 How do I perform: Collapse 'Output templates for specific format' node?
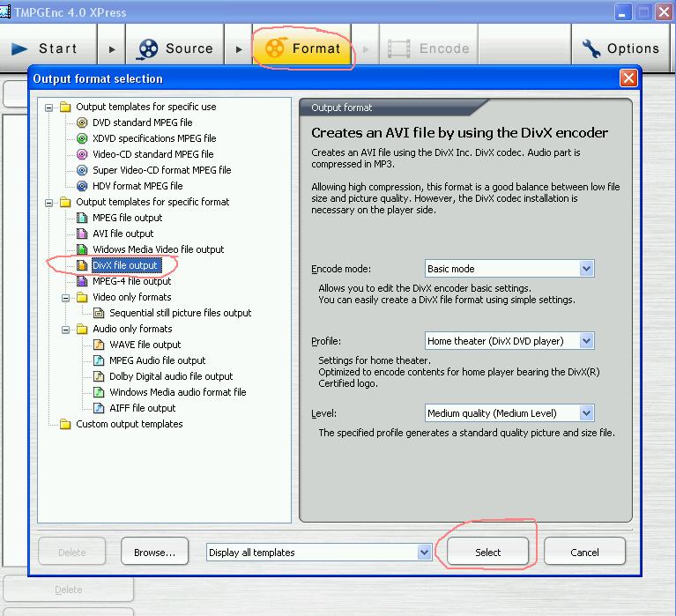49,202
